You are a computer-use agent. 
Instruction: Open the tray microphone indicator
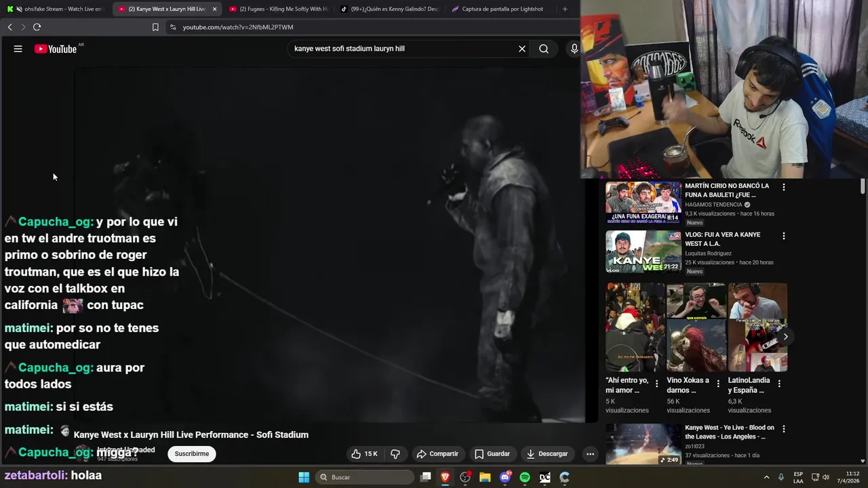781,477
